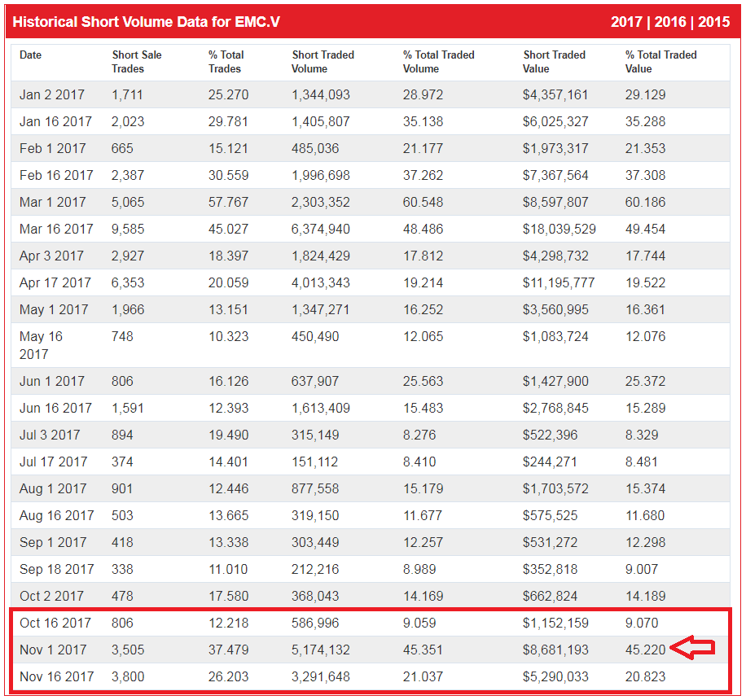Select the Aug 16 2017 date cell

(57, 515)
